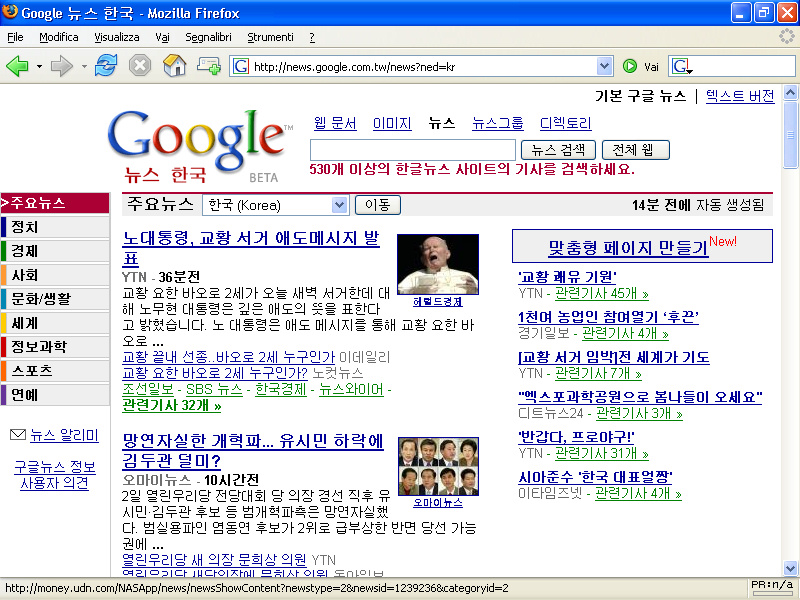Select the 연예 sidebar category
The width and height of the screenshot is (800, 600).
(55, 395)
